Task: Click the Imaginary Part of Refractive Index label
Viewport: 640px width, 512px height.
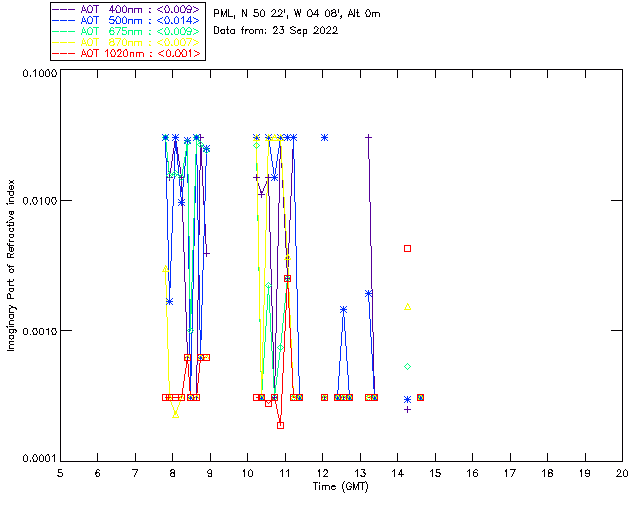Action: [x=11, y=265]
